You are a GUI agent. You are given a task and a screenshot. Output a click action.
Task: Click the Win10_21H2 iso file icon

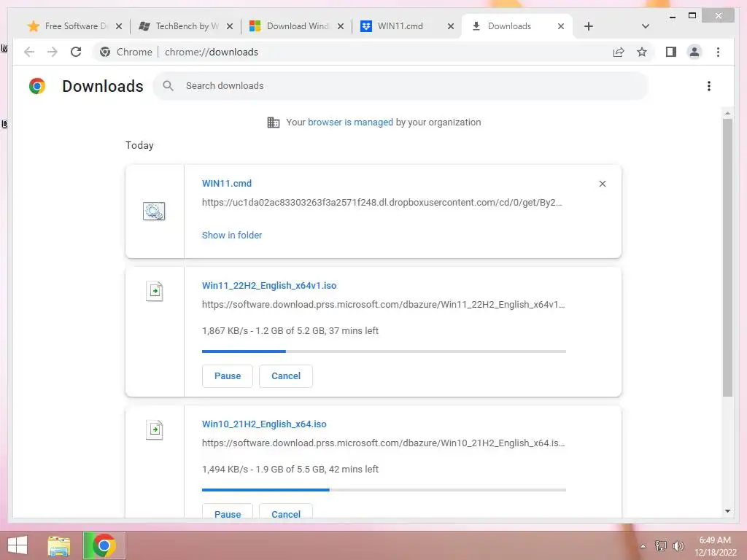(155, 429)
